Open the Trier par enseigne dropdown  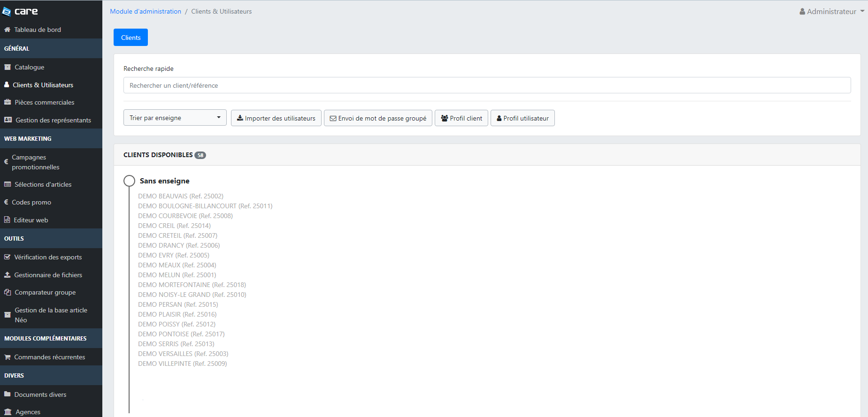(x=175, y=118)
